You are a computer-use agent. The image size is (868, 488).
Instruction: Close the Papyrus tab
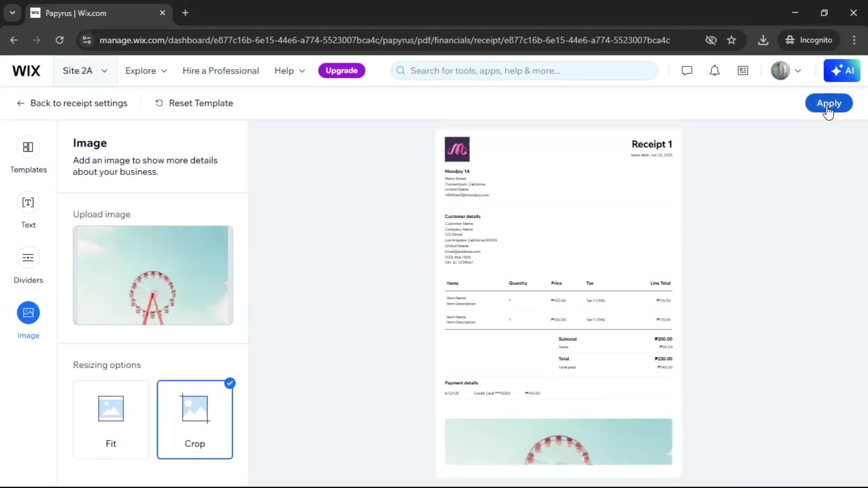click(162, 13)
